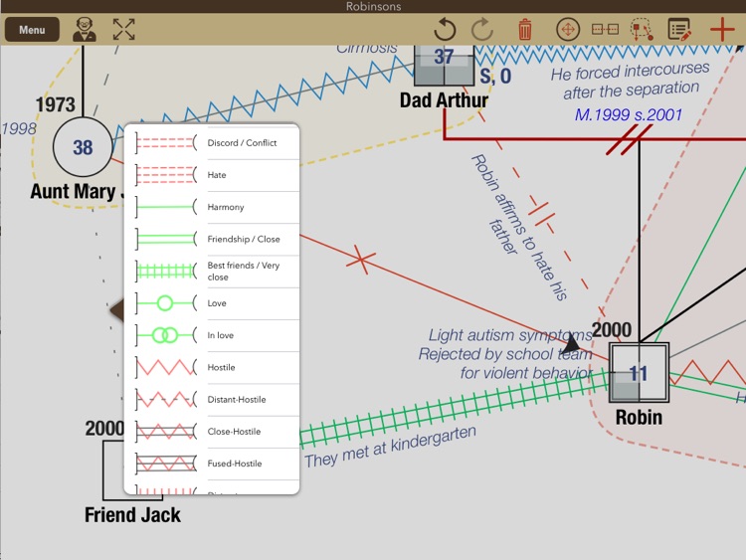Click 'Robin affirms to hate his father' label
Screen dimensions: 746x560
tap(519, 228)
